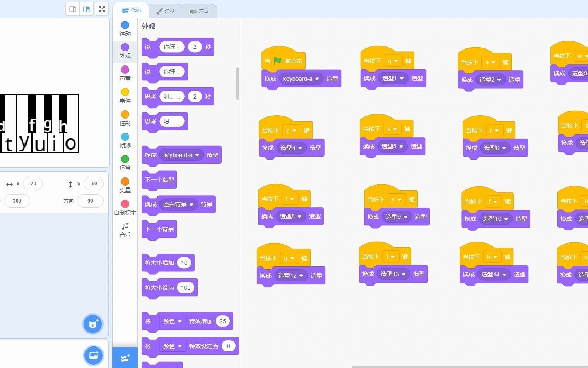Click the 外观 palette heading

click(149, 26)
